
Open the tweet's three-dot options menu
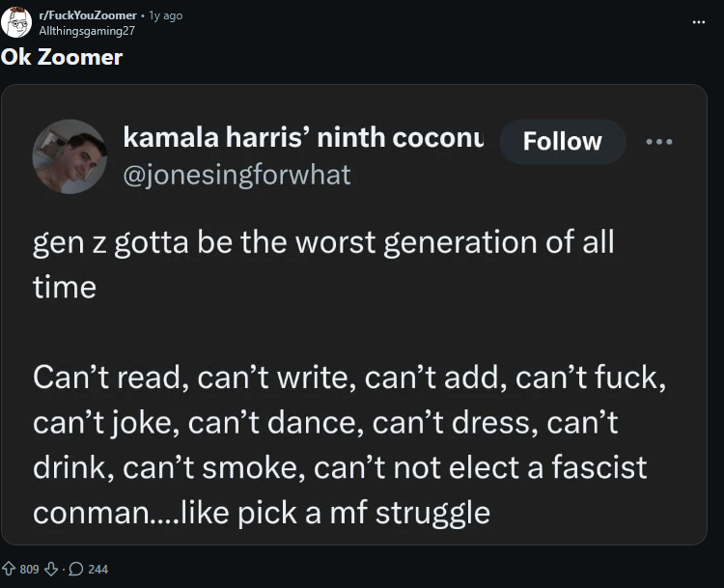pos(658,141)
